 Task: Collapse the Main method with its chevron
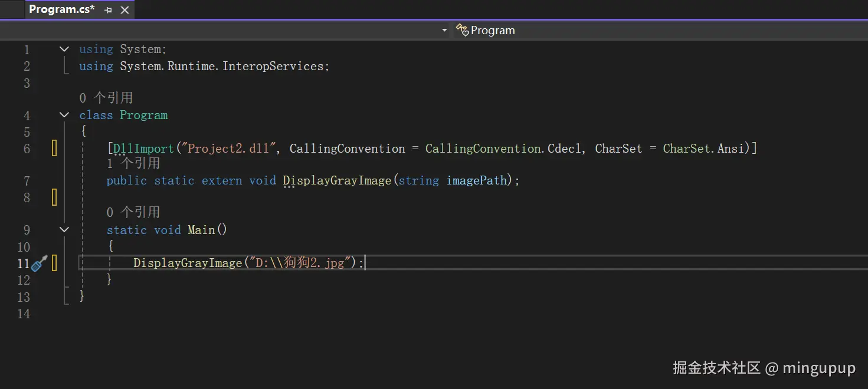click(64, 229)
